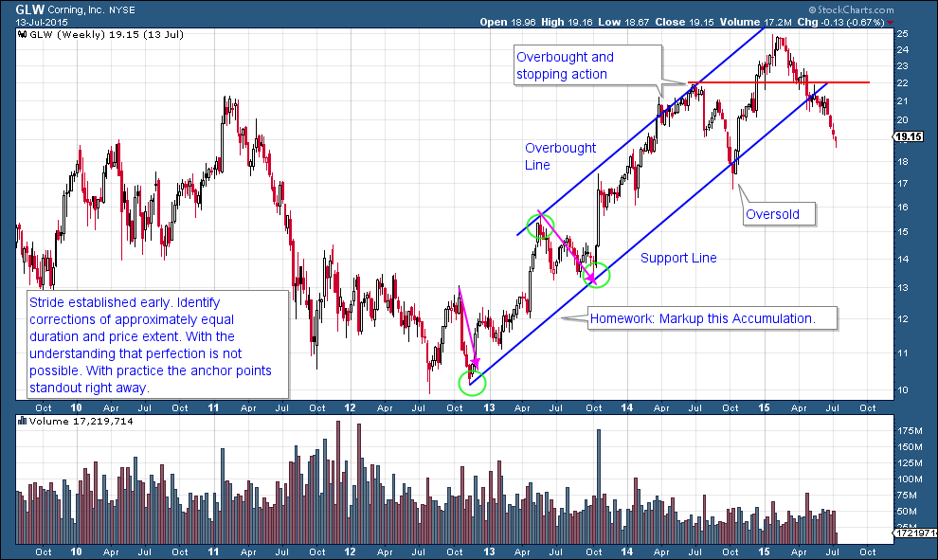Click the GLW ticker symbol title

(x=30, y=9)
